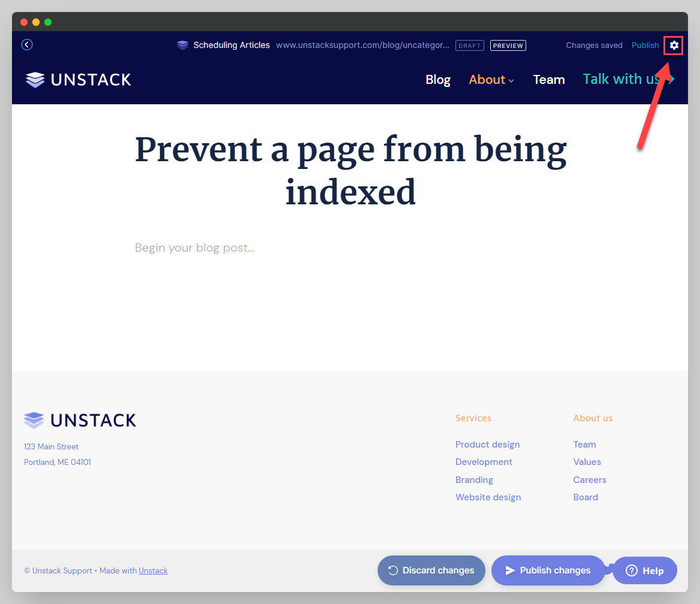This screenshot has height=604, width=700.
Task: Expand the About dropdown menu
Action: [491, 80]
